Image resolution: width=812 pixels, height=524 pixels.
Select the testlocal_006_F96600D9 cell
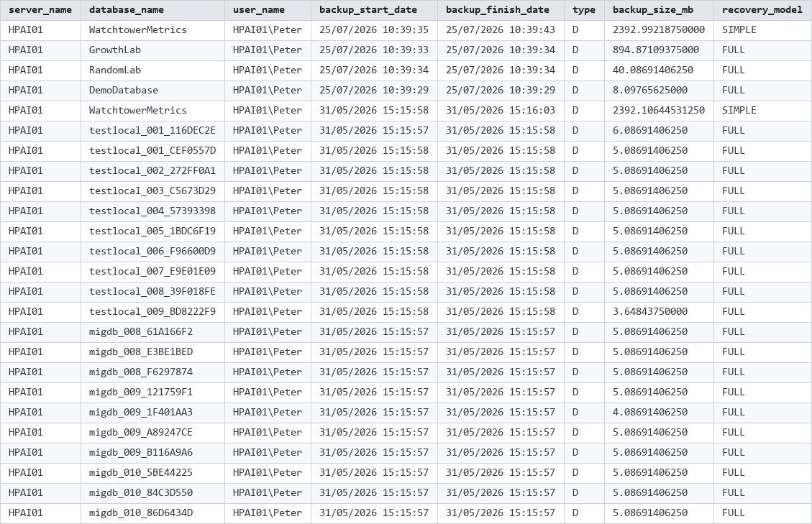(152, 252)
